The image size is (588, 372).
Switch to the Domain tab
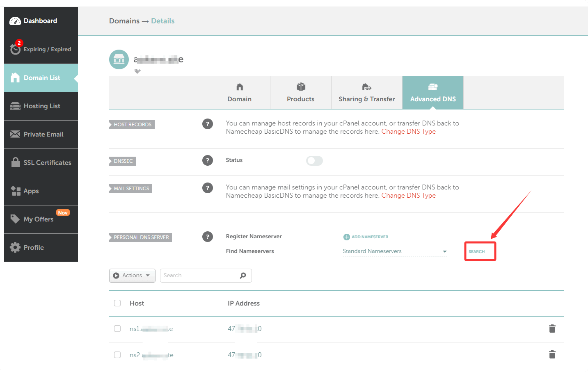click(x=240, y=93)
